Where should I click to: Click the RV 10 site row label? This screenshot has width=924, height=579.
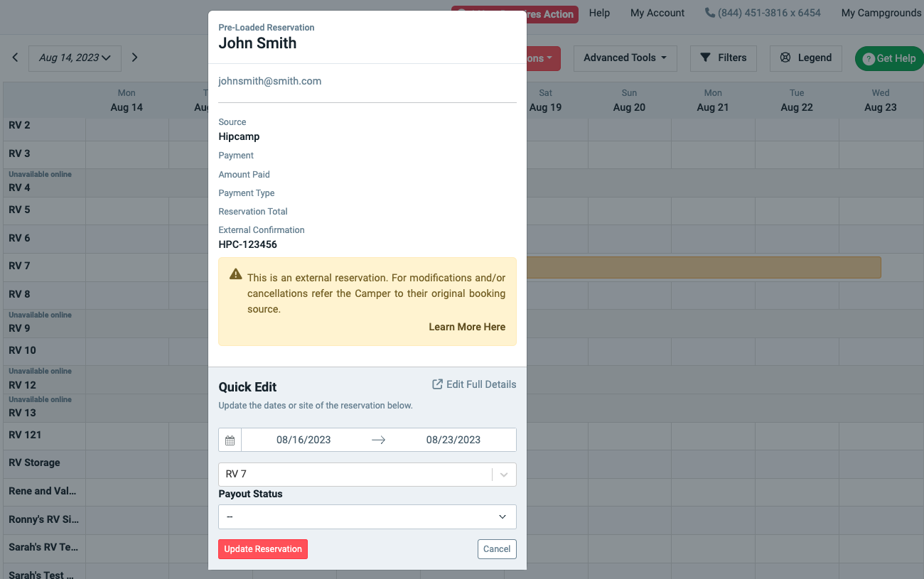point(22,350)
